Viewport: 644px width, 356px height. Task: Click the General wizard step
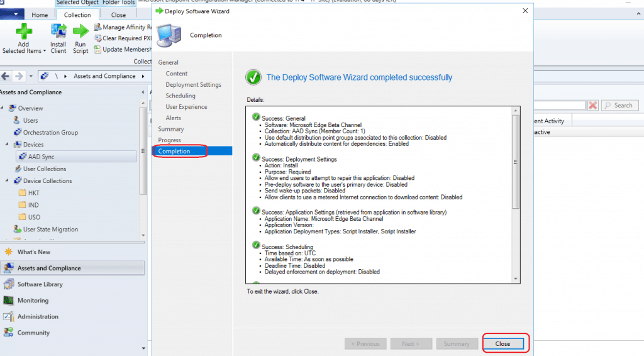(169, 62)
